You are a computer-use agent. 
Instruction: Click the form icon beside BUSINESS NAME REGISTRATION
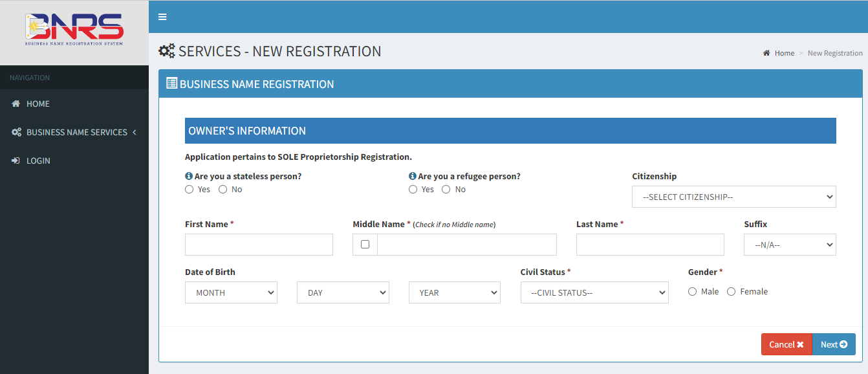(x=171, y=83)
